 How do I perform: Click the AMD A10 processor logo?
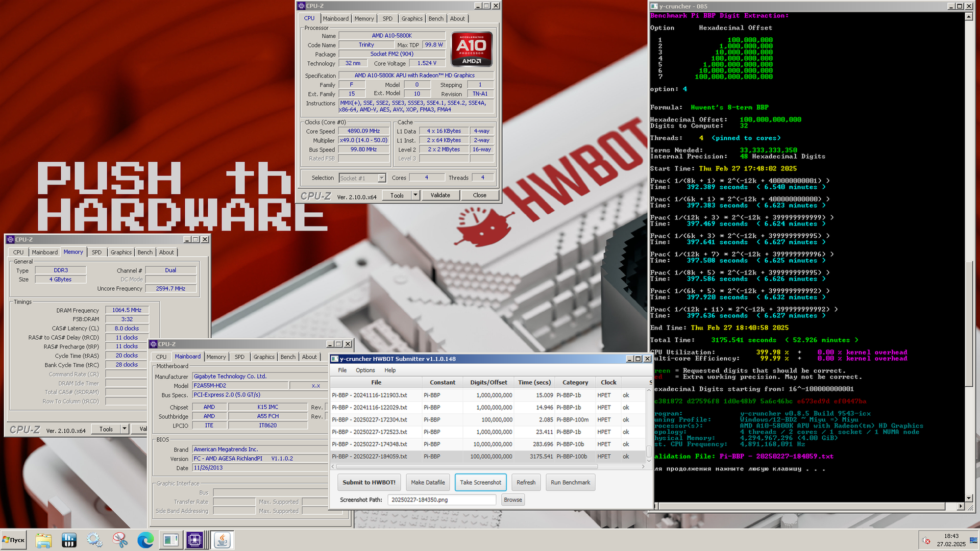[x=472, y=49]
